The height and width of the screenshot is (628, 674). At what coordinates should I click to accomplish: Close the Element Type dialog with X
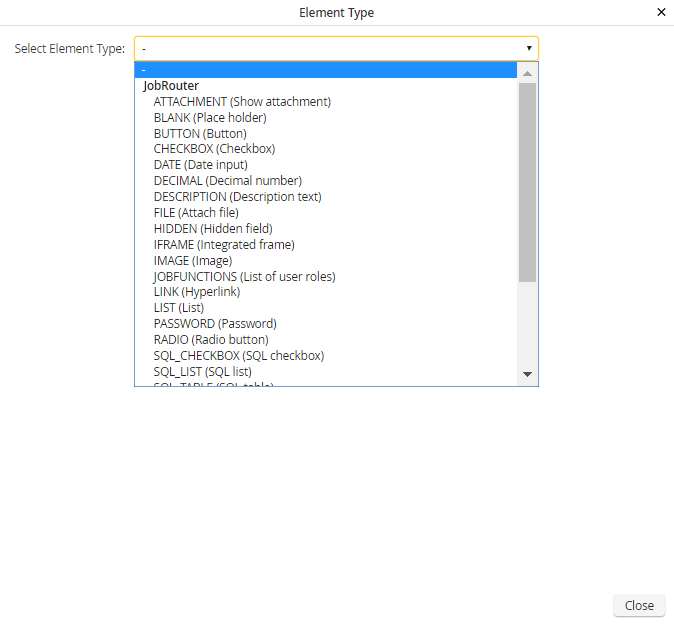661,12
